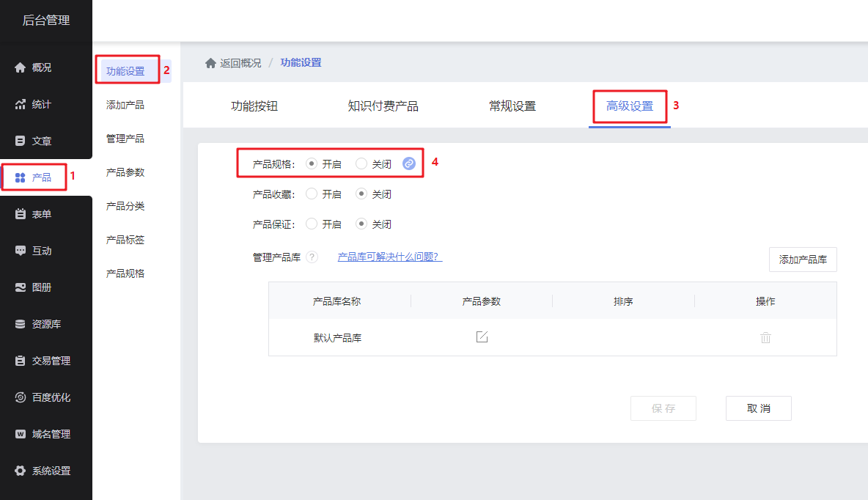
Task: Open 功能设置 in the product submenu
Action: 125,71
